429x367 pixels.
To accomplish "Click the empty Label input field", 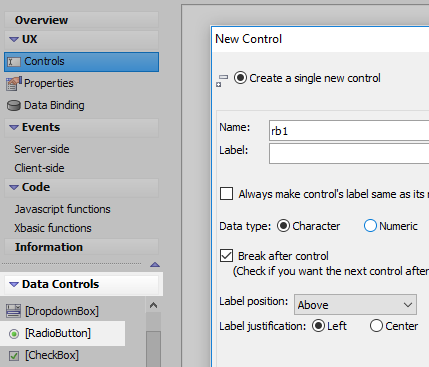I will point(349,154).
